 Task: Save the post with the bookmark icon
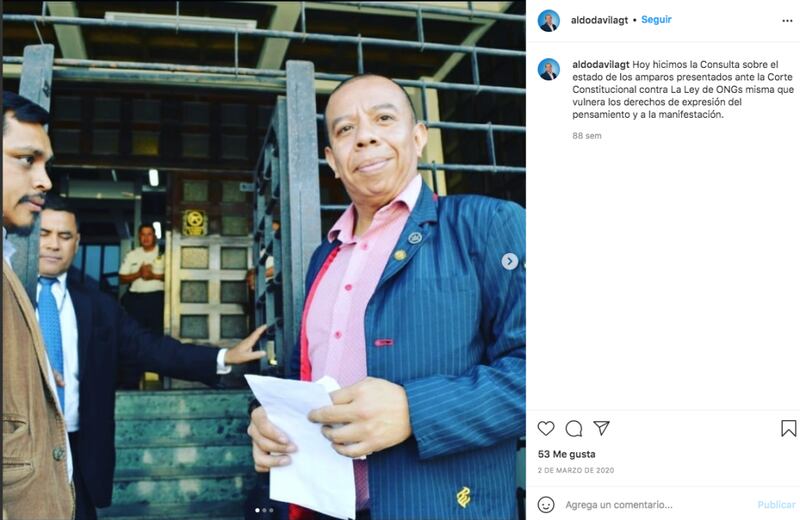788,428
